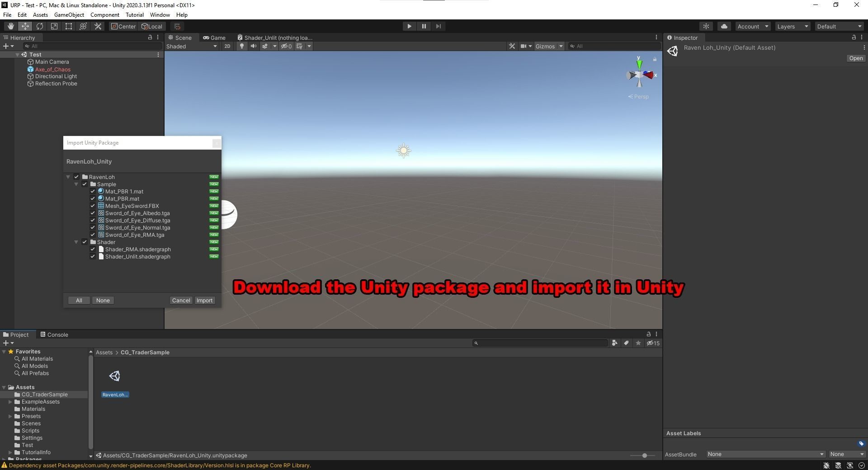Toggle scene effects icon
The height and width of the screenshot is (470, 868).
[265, 46]
